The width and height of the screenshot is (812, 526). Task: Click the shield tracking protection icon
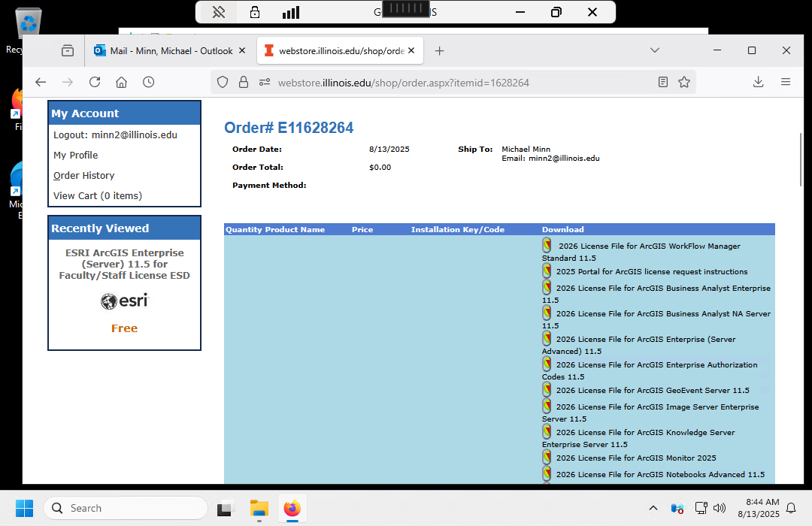click(223, 82)
